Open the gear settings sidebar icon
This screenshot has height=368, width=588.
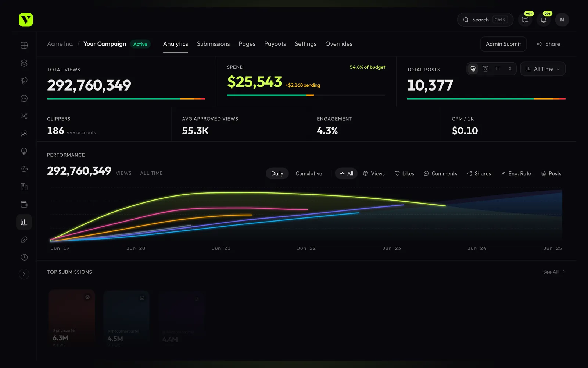click(24, 169)
